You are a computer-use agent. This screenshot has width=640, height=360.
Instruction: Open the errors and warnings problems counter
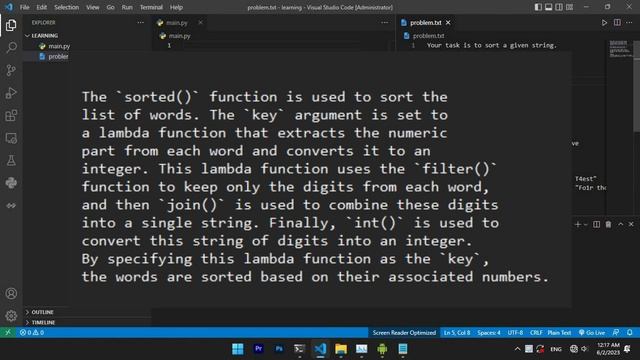32,332
